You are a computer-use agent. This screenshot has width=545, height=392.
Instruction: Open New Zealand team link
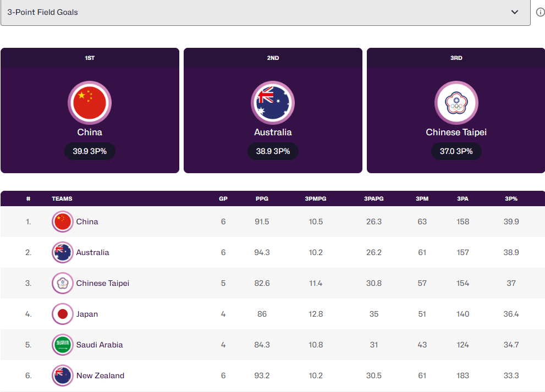click(100, 376)
